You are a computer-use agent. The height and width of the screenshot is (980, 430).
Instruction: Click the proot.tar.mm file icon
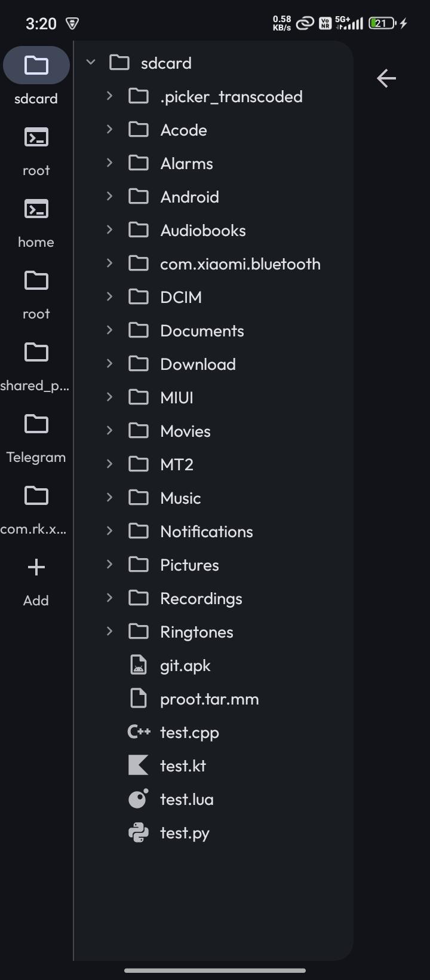(139, 699)
